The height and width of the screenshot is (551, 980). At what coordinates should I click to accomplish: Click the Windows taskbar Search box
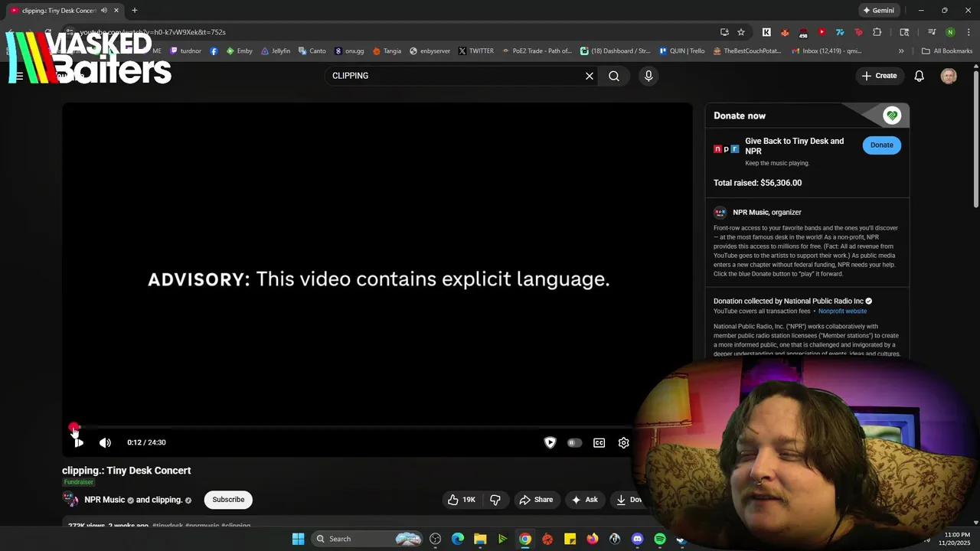[367, 539]
